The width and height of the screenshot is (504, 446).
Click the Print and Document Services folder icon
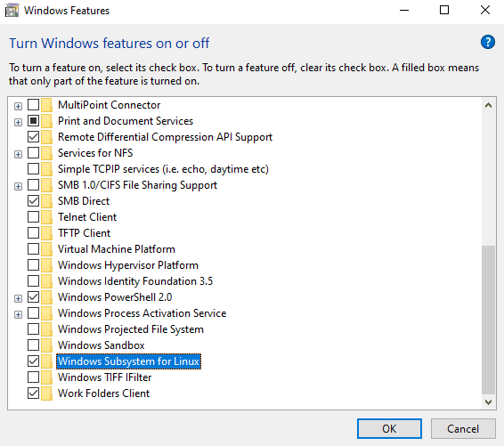click(46, 121)
